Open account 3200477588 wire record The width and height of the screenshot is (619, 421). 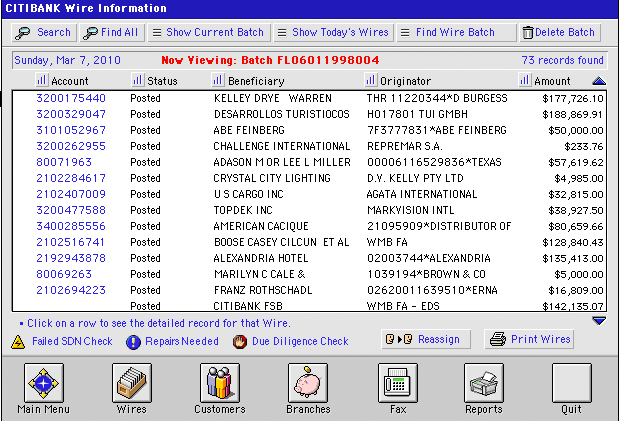(71, 210)
